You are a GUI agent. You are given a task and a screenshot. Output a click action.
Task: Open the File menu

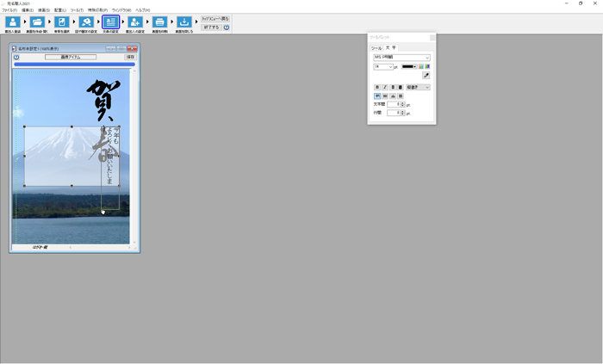point(9,10)
